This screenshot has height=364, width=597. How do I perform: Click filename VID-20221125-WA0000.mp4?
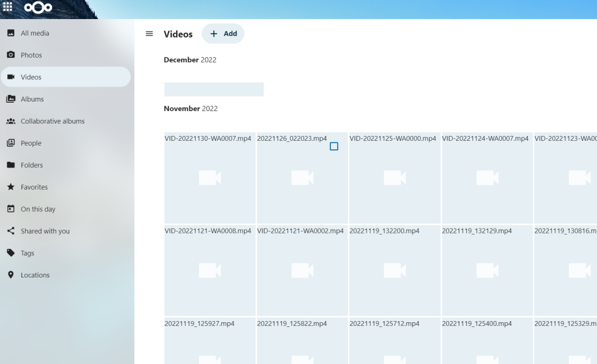pyautogui.click(x=393, y=138)
